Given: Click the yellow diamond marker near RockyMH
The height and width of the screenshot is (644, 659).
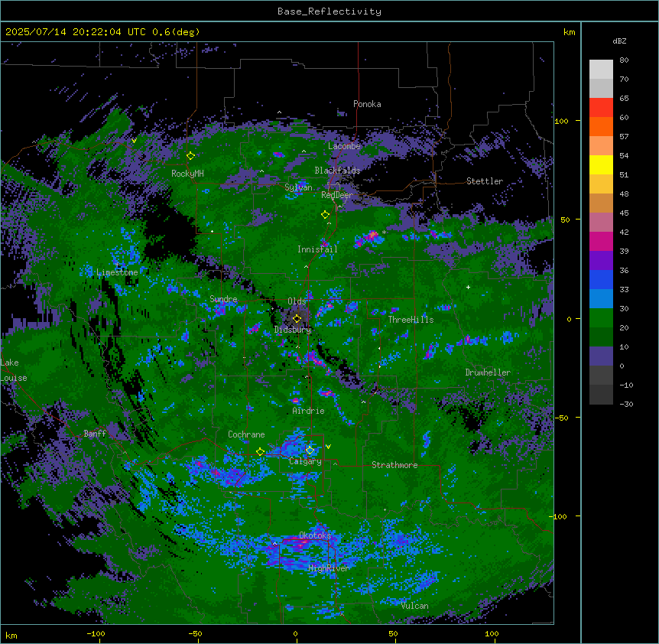Looking at the screenshot, I should pos(190,155).
